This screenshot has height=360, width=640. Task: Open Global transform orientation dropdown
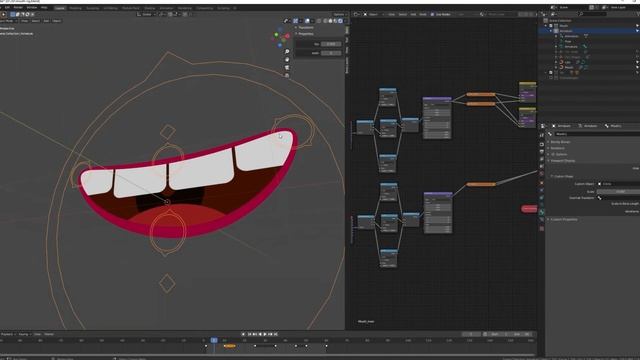(x=146, y=14)
